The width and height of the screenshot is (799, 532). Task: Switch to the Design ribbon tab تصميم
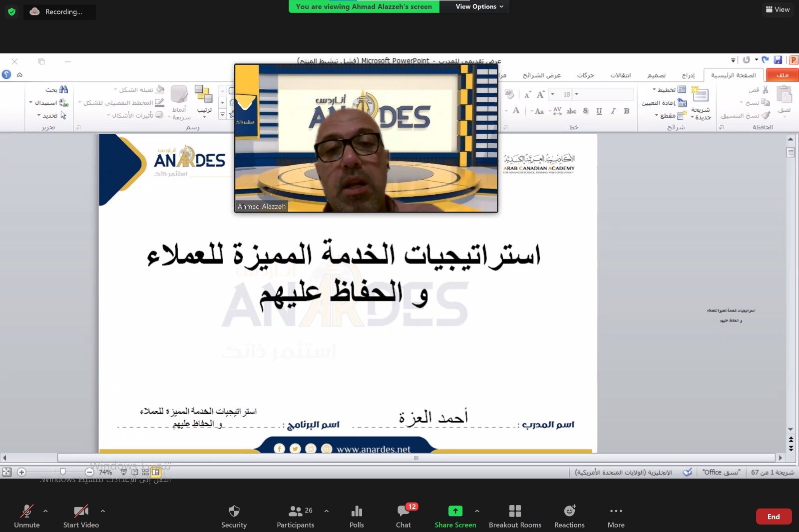click(x=656, y=75)
